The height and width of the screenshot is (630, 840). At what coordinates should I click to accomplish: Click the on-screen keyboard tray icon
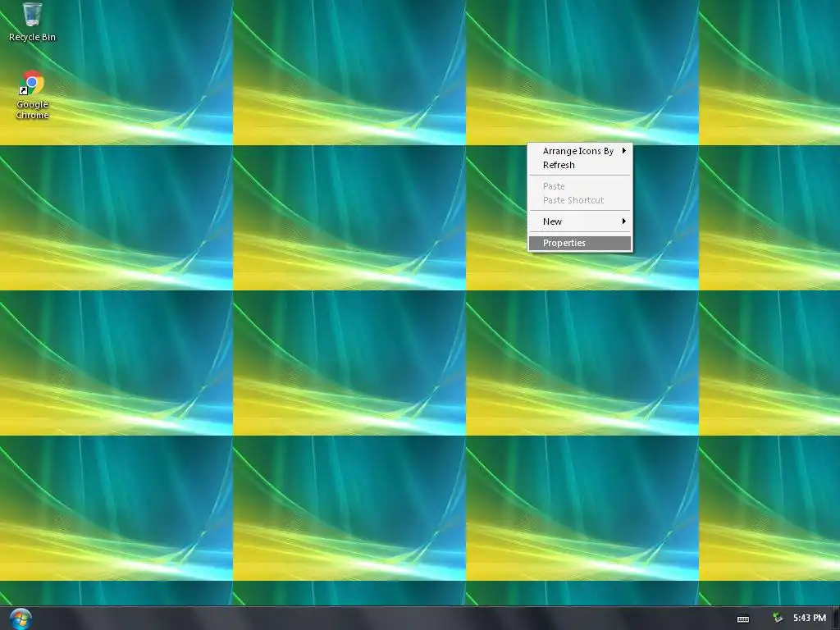coord(743,619)
